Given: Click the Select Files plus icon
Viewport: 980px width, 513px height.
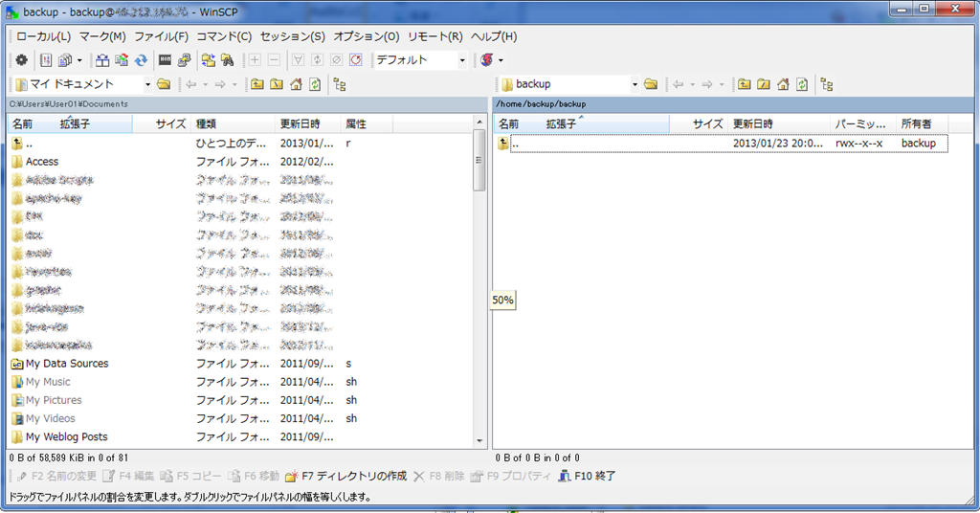Looking at the screenshot, I should 255,60.
